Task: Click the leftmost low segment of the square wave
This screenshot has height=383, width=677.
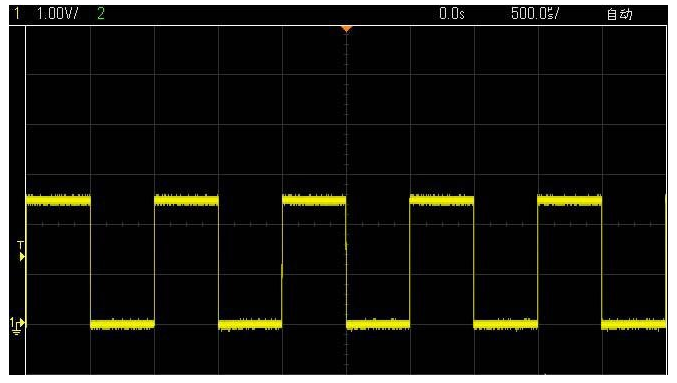Action: pyautogui.click(x=123, y=324)
